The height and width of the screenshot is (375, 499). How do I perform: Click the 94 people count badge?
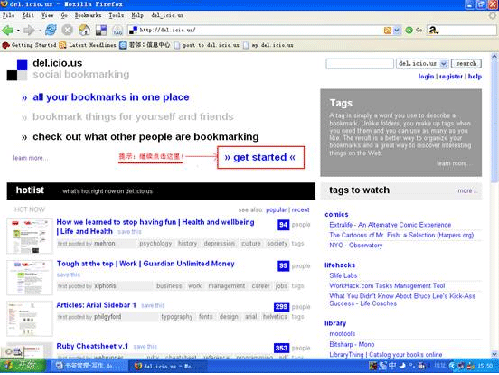click(x=283, y=225)
